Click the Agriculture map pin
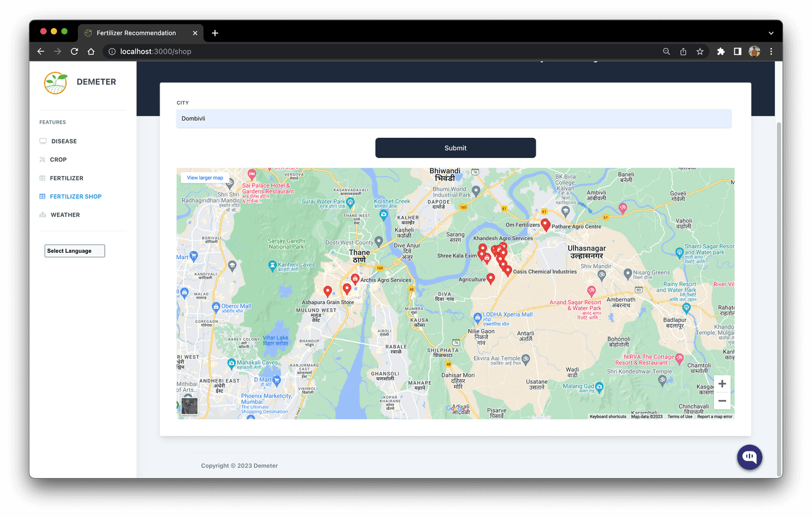812x517 pixels. (491, 278)
